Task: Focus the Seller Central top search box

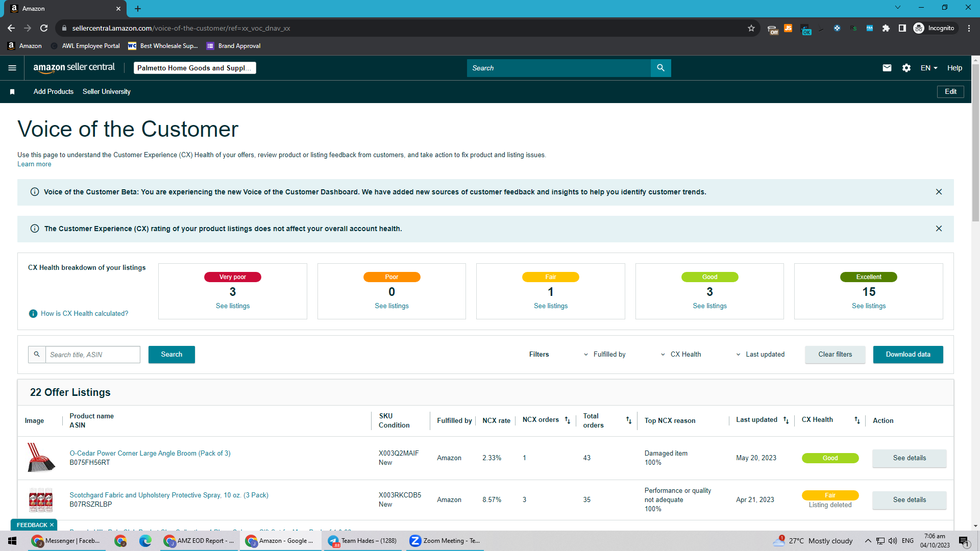Action: [x=559, y=68]
